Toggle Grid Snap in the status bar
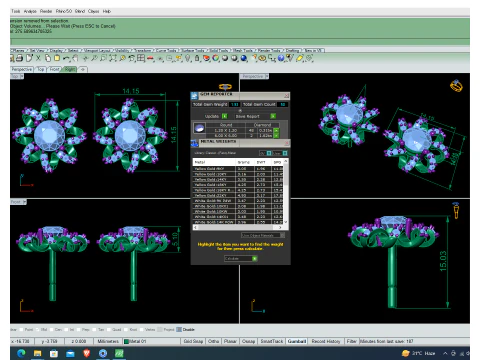Screen dimensions: 480x360 [193, 341]
